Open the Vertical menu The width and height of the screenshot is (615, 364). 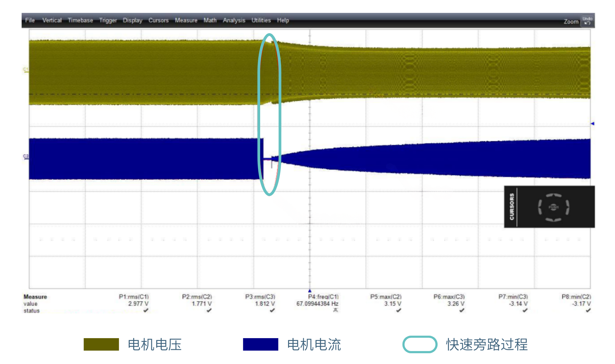(52, 20)
